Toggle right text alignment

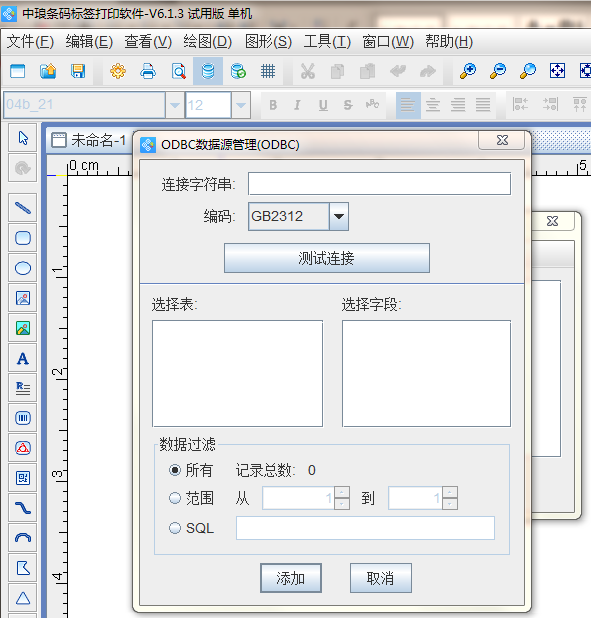coord(458,105)
